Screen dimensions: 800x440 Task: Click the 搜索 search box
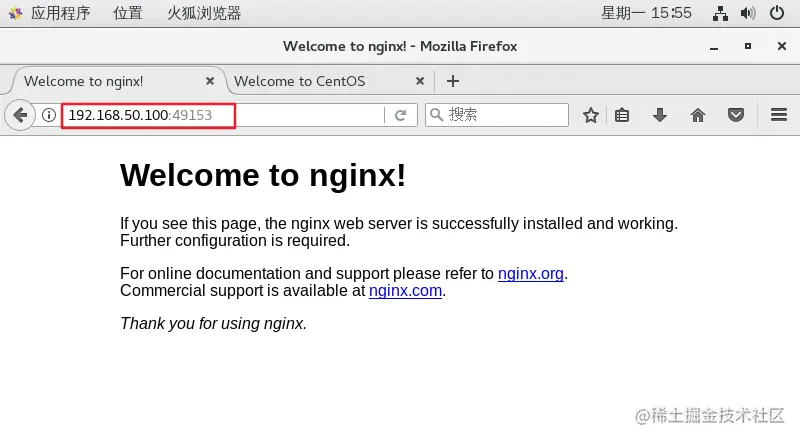pyautogui.click(x=497, y=115)
